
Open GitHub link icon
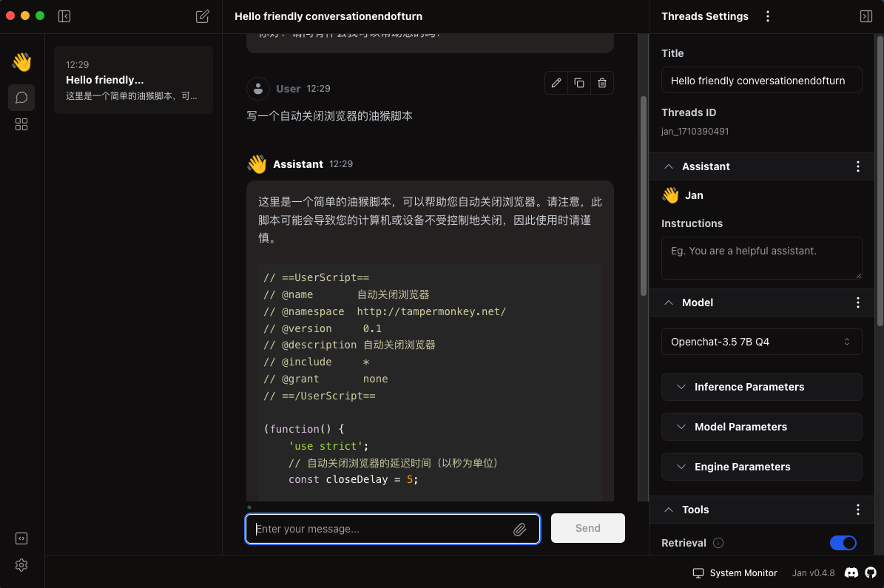871,572
